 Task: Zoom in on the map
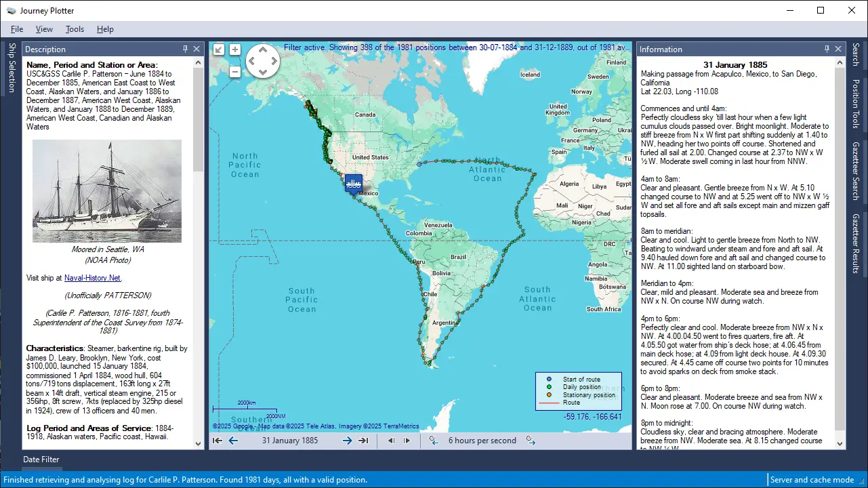click(235, 49)
